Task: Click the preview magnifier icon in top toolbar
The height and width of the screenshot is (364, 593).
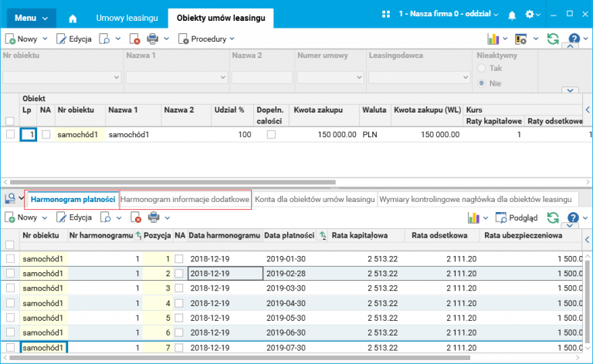Action: coord(104,39)
